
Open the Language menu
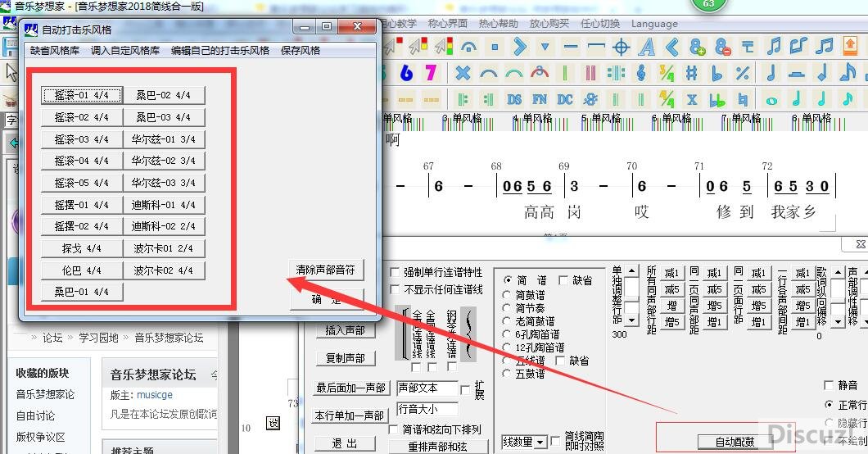[653, 24]
